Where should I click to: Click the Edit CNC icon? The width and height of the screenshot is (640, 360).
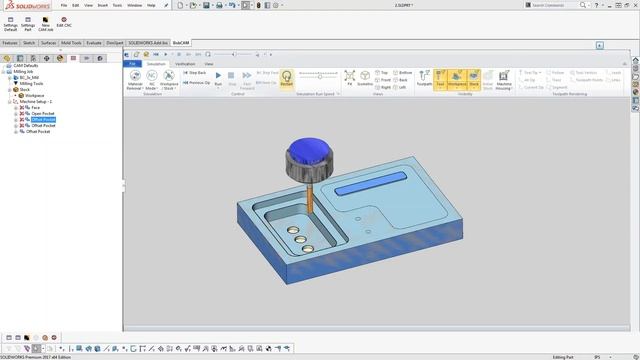tap(64, 22)
